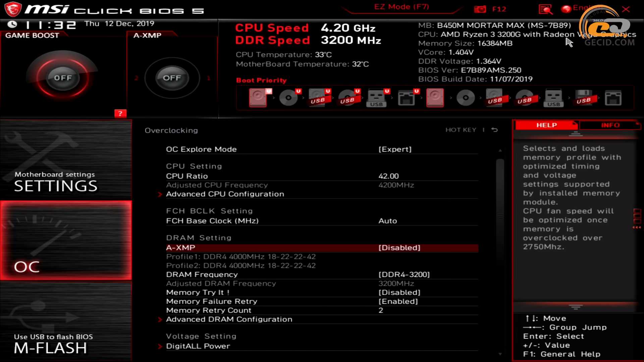Click the clock icon beside the time
Viewport: 644px width, 362px height.
pyautogui.click(x=12, y=24)
